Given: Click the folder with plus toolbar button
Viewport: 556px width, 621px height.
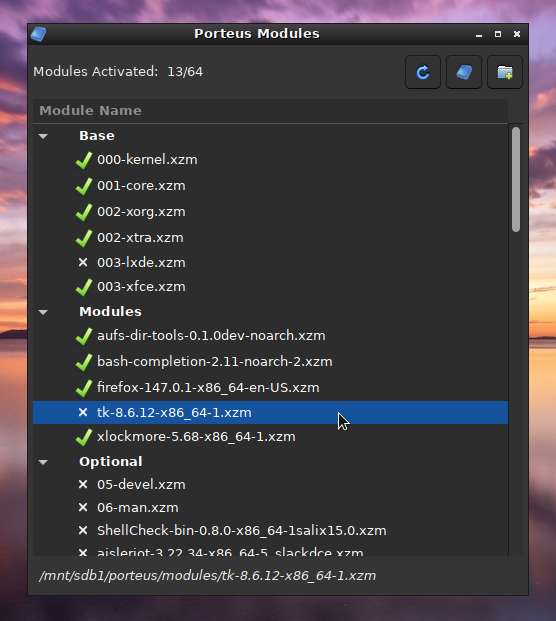Looking at the screenshot, I should (505, 72).
